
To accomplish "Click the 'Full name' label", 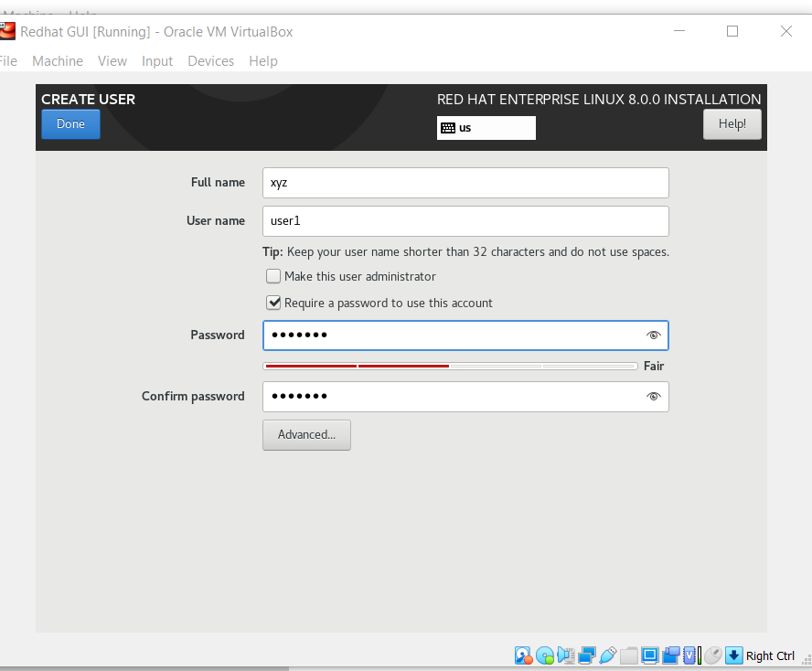I will [x=218, y=182].
